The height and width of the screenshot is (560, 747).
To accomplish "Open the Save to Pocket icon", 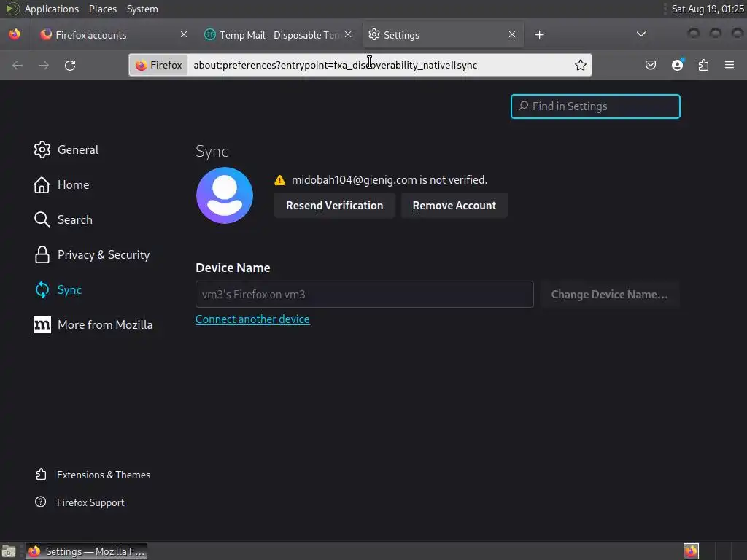I will (x=650, y=65).
